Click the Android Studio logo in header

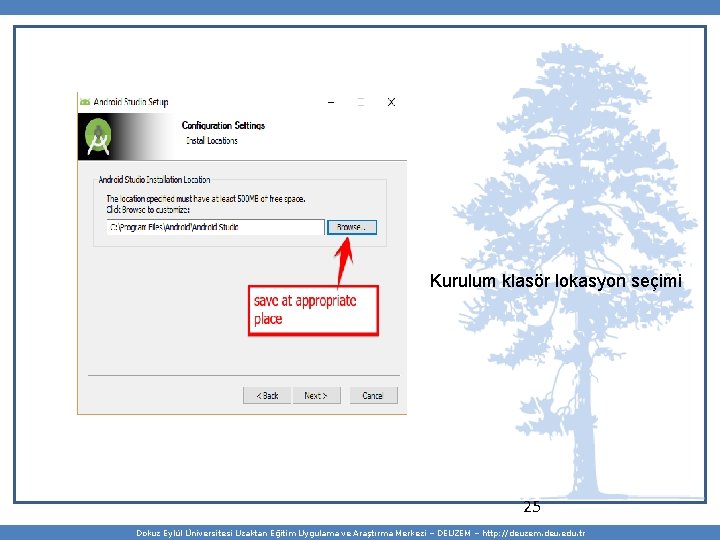coord(98,136)
